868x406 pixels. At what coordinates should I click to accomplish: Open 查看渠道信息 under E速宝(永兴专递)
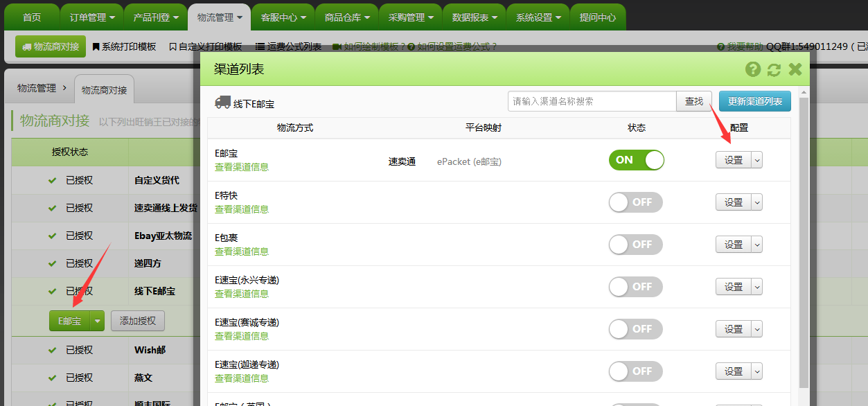tap(242, 294)
